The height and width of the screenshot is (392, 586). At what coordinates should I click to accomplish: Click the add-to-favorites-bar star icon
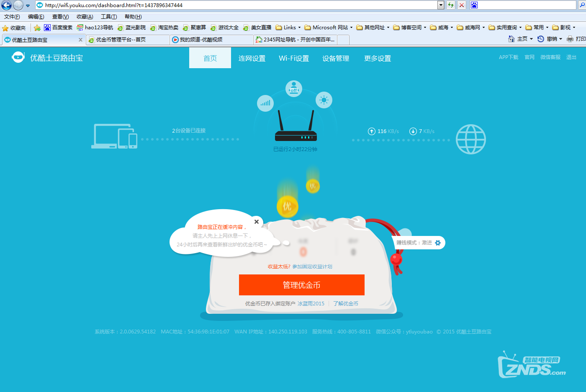click(x=37, y=28)
